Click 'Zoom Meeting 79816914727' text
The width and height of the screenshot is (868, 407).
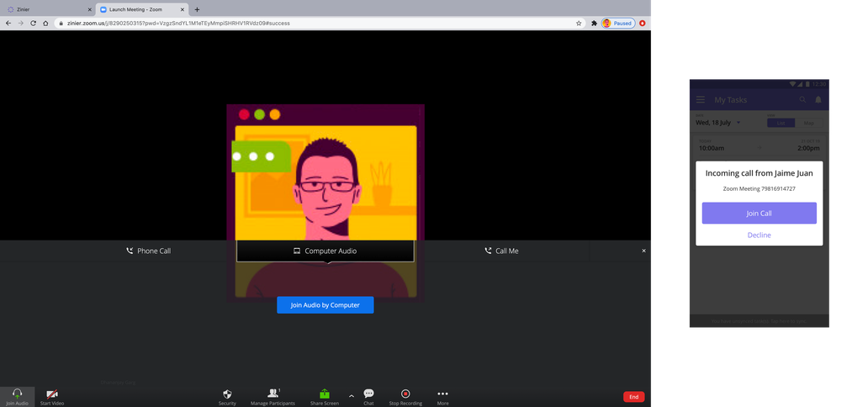pos(759,189)
